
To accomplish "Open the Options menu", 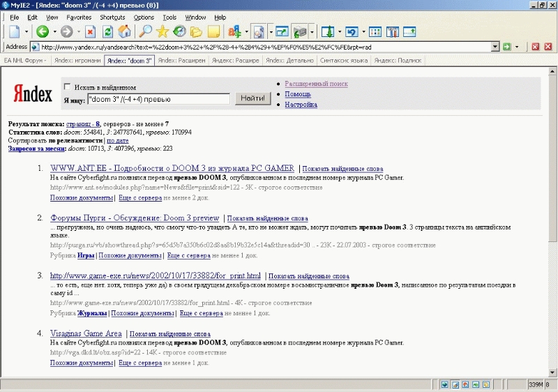I will click(x=144, y=17).
